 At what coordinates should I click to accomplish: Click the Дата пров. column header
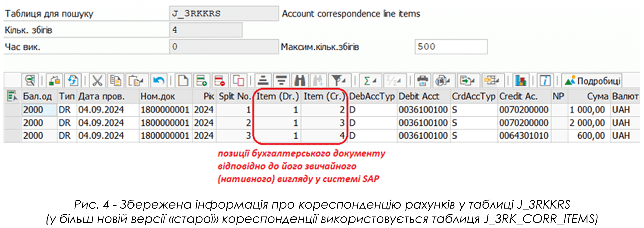[108, 96]
